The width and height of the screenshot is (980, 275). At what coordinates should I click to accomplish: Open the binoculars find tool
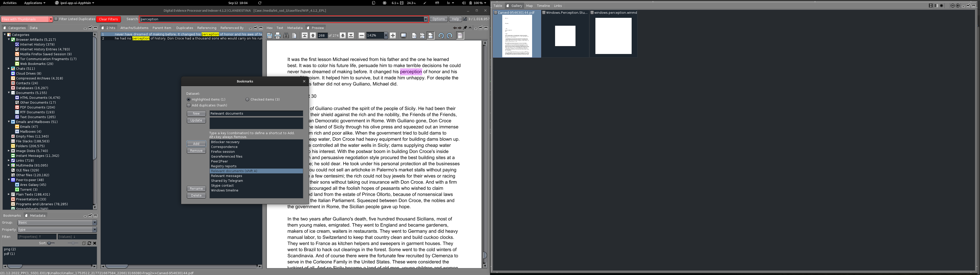(286, 36)
